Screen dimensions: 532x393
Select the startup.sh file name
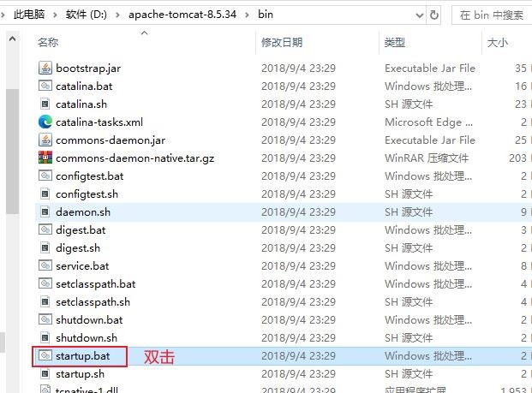pos(80,373)
